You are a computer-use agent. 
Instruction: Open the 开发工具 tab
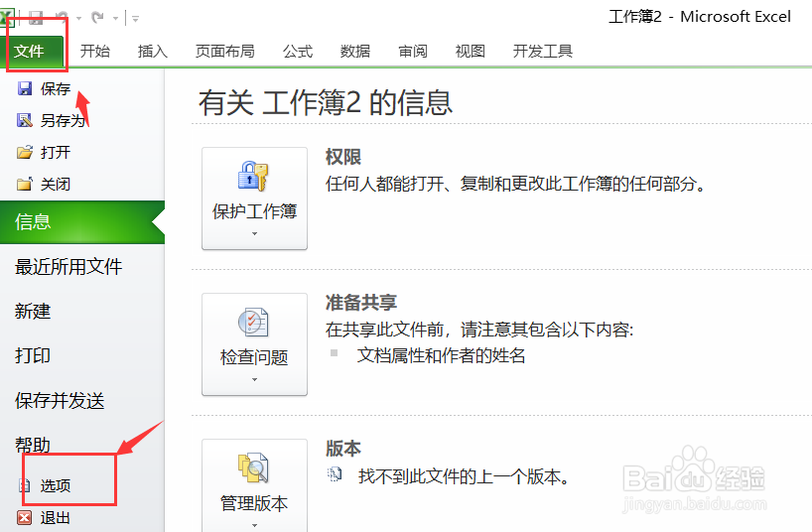(x=542, y=52)
